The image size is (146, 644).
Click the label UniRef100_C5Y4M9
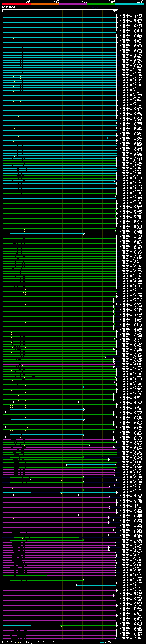(x=131, y=417)
